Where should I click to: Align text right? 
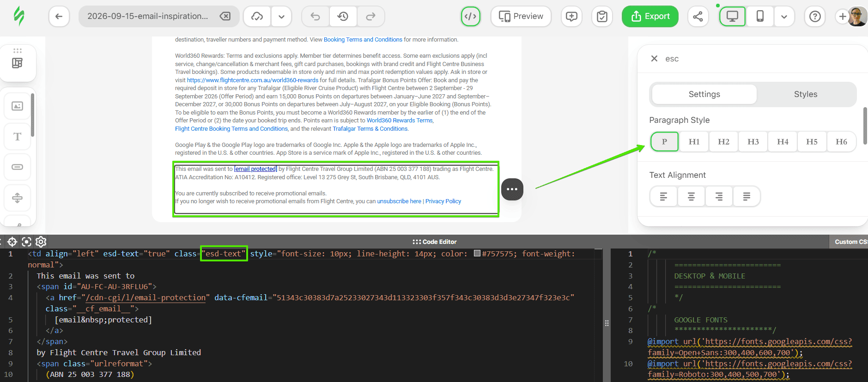click(719, 197)
